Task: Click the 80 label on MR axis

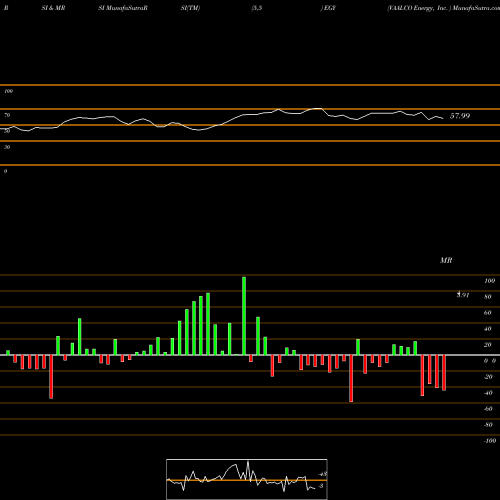Action: (488, 297)
